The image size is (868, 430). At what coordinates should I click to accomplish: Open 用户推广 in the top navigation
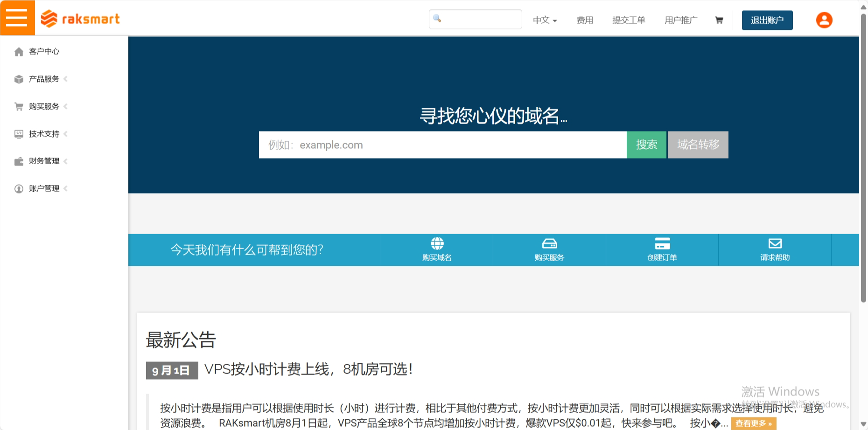click(680, 20)
